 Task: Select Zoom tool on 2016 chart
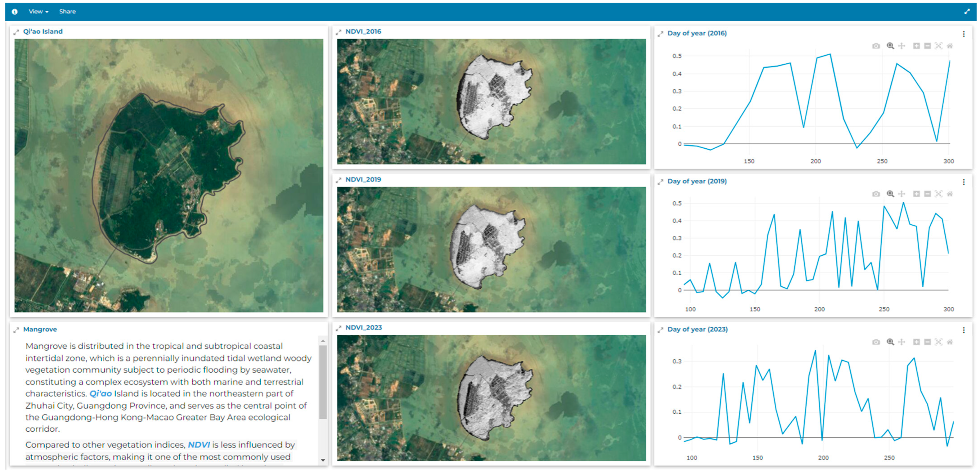tap(890, 46)
